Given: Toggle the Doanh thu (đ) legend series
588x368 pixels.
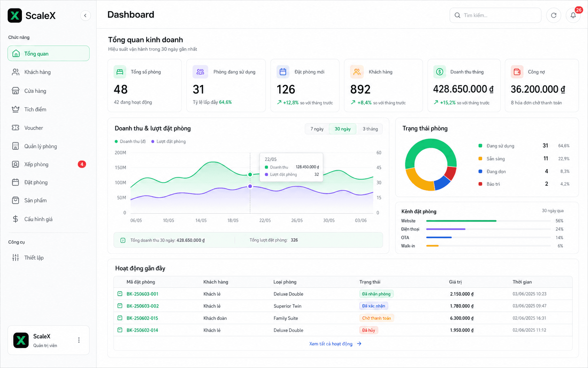Looking at the screenshot, I should (x=130, y=141).
